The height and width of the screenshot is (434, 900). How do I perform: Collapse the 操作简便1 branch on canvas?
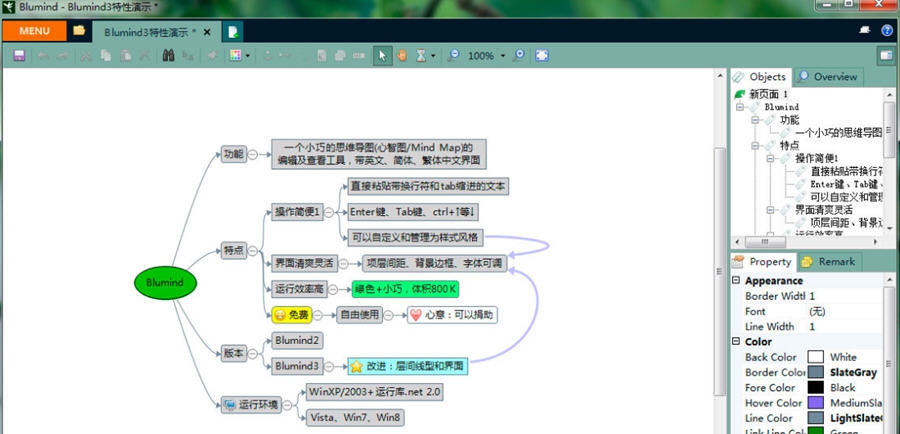pos(329,212)
